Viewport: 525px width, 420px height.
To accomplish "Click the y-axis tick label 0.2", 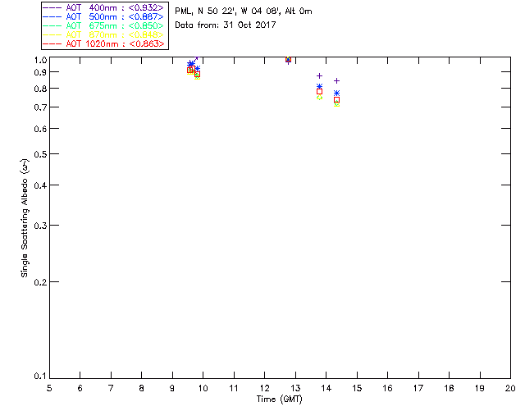I will click(40, 282).
